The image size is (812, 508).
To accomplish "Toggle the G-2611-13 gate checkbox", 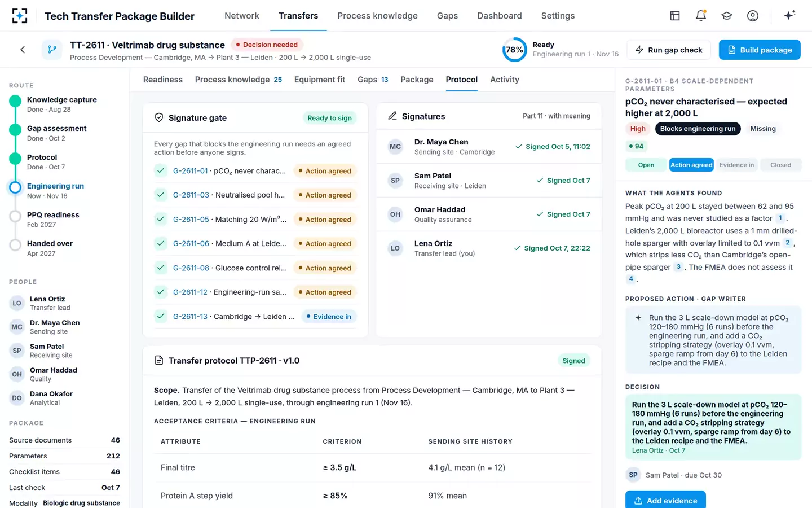I will point(161,316).
